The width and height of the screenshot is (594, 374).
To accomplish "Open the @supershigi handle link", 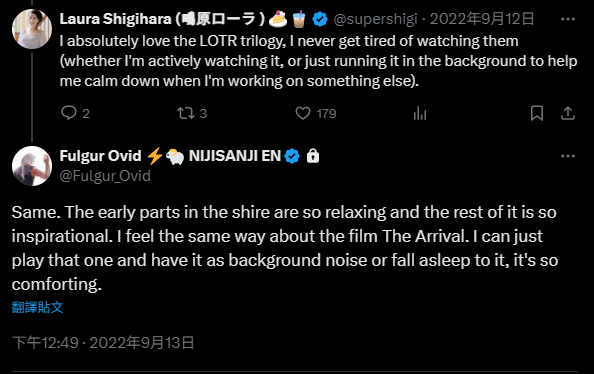I will [x=375, y=19].
